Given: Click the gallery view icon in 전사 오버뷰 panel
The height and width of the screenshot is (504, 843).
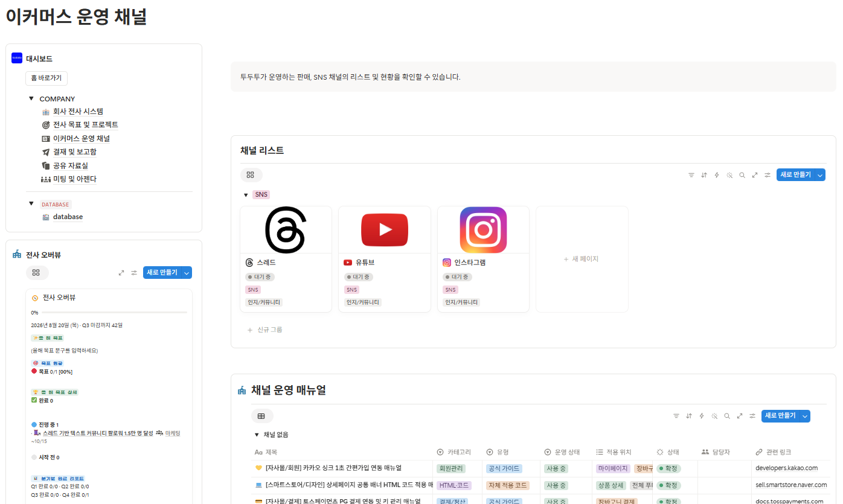Looking at the screenshot, I should pos(36,273).
